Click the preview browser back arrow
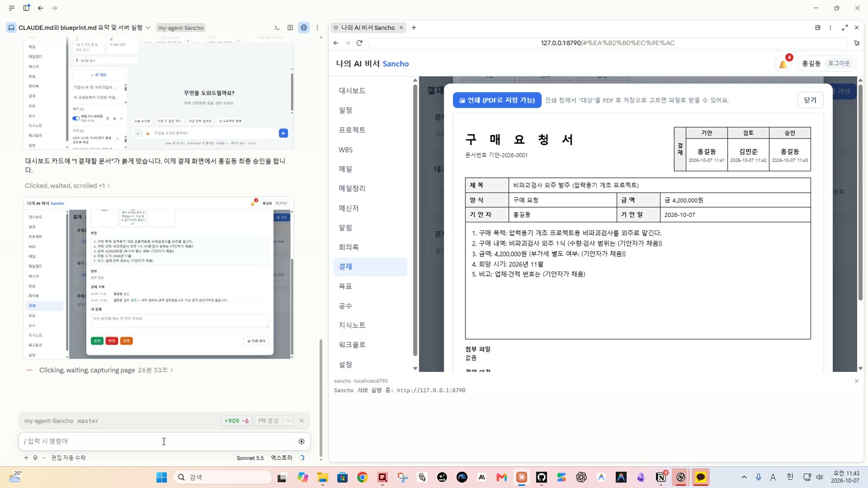Screen dimensions: 868x488 click(336, 43)
